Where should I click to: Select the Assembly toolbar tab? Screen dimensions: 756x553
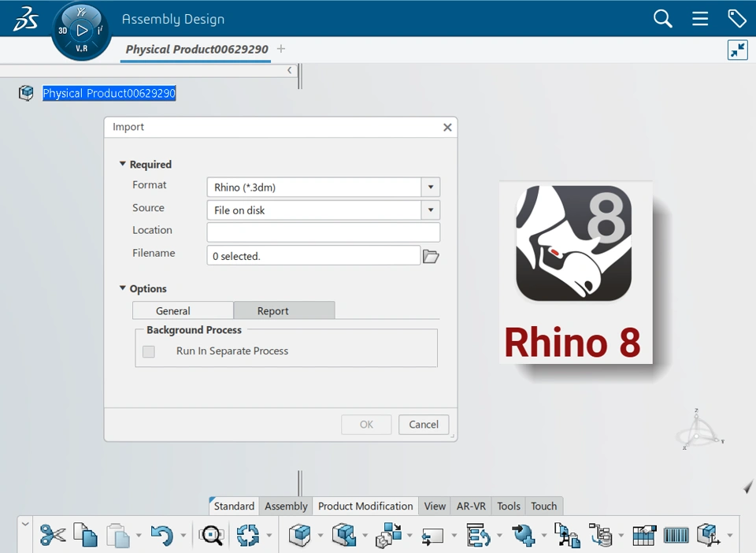(286, 506)
